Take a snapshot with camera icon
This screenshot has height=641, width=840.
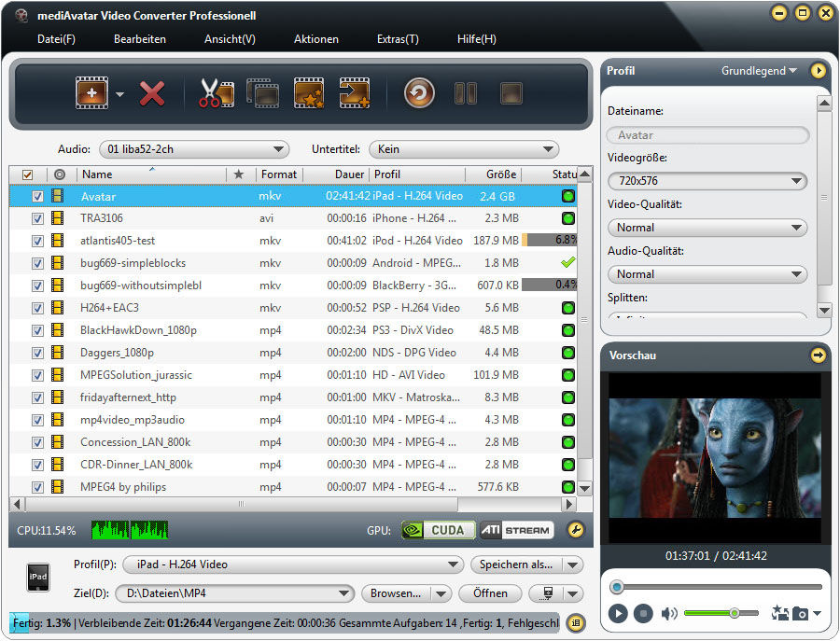800,613
